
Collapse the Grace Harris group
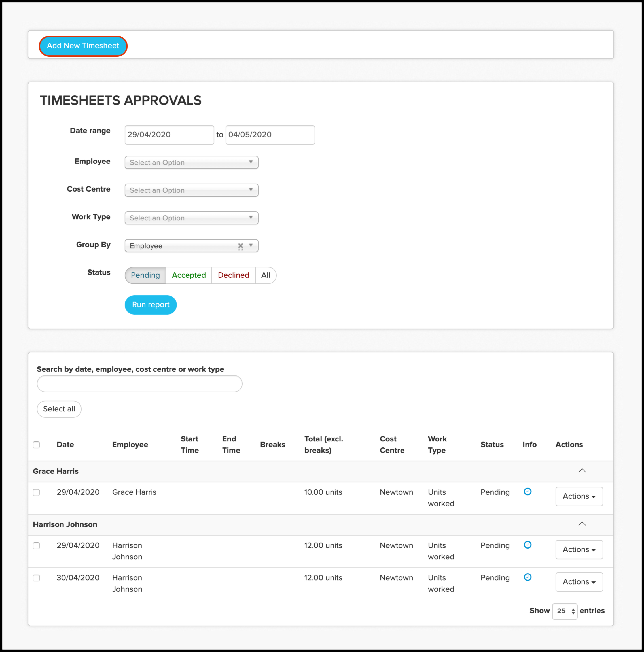(x=582, y=471)
